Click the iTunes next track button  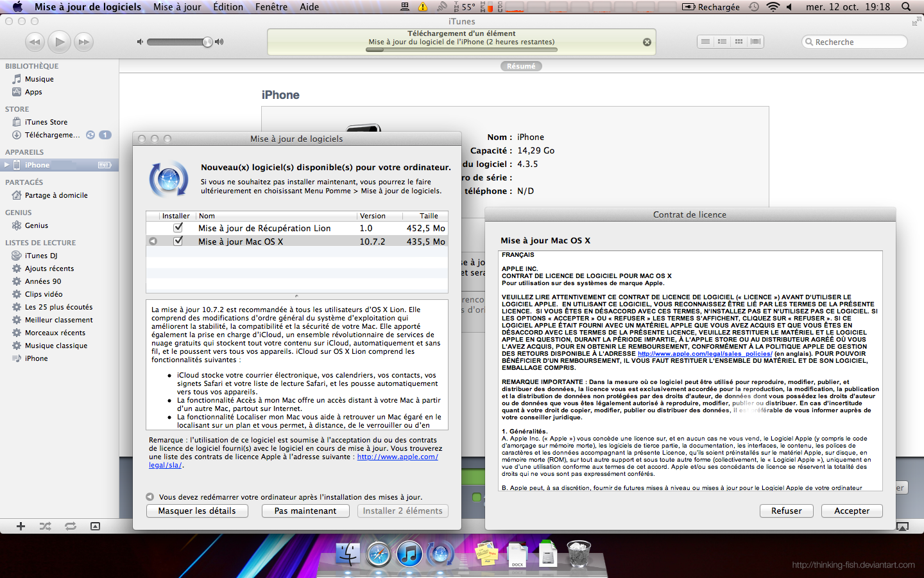coord(83,42)
